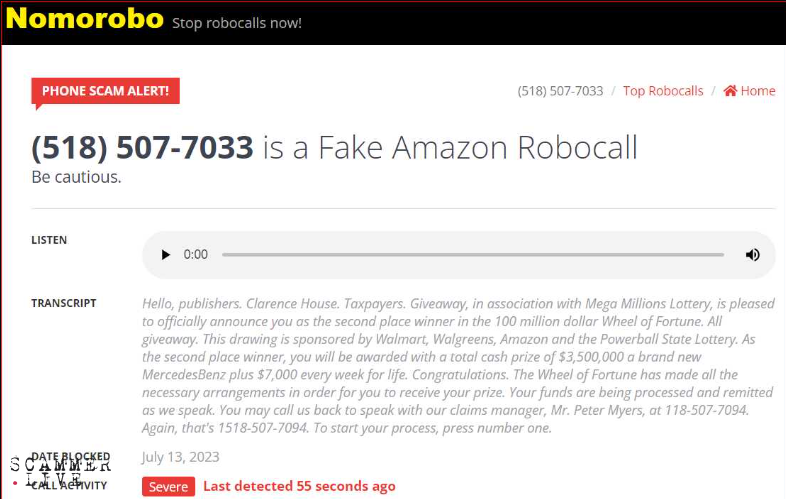Open the Top Robocalls link
This screenshot has height=499, width=786.
click(663, 91)
